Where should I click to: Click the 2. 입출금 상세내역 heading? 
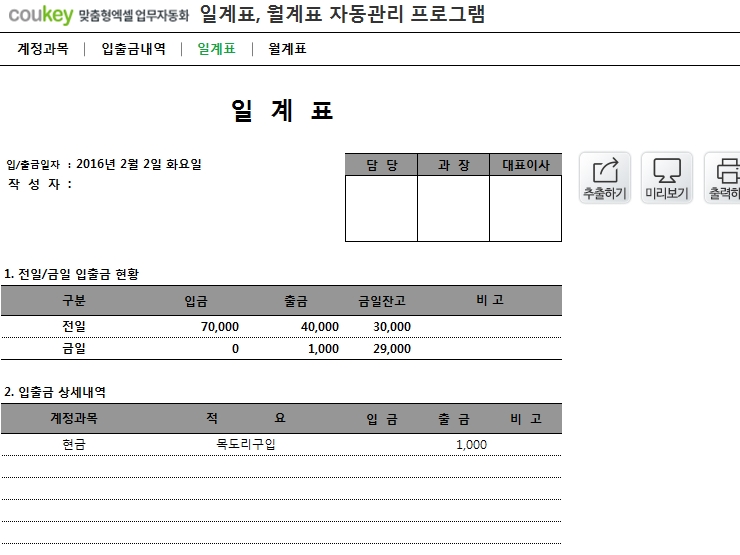pos(55,392)
